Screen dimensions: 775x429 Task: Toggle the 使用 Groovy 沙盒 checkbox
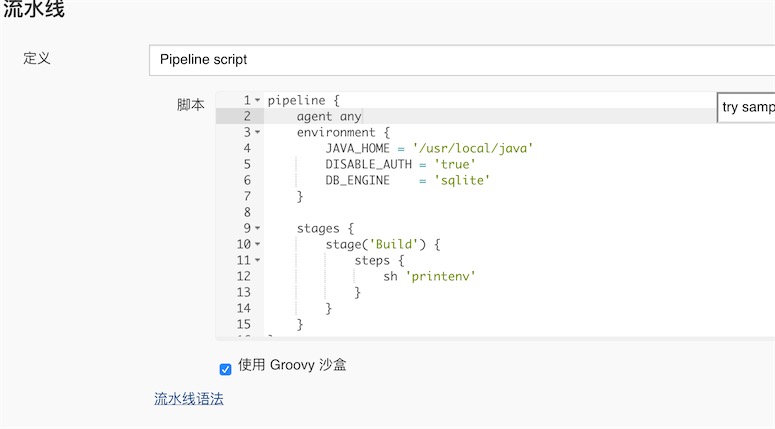226,368
